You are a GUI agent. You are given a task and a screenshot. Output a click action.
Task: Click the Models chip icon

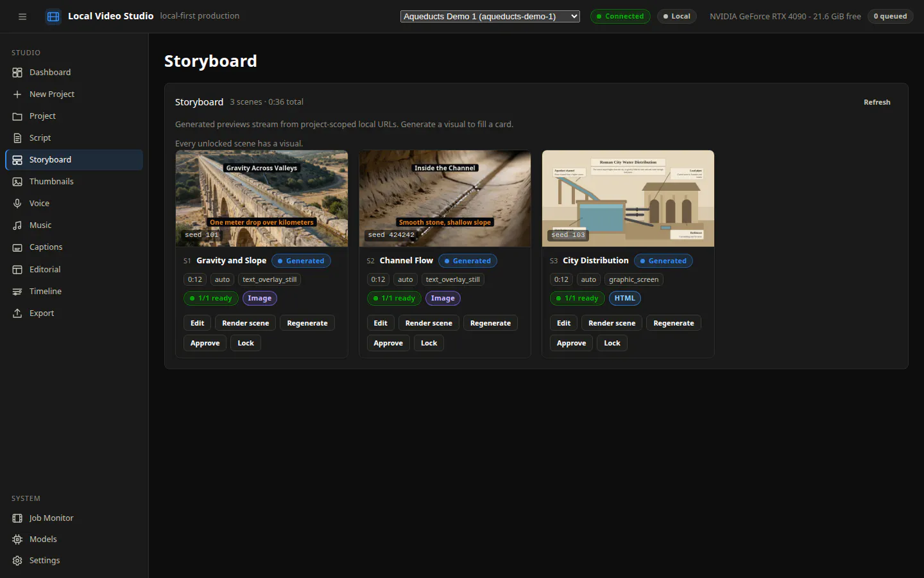17,539
